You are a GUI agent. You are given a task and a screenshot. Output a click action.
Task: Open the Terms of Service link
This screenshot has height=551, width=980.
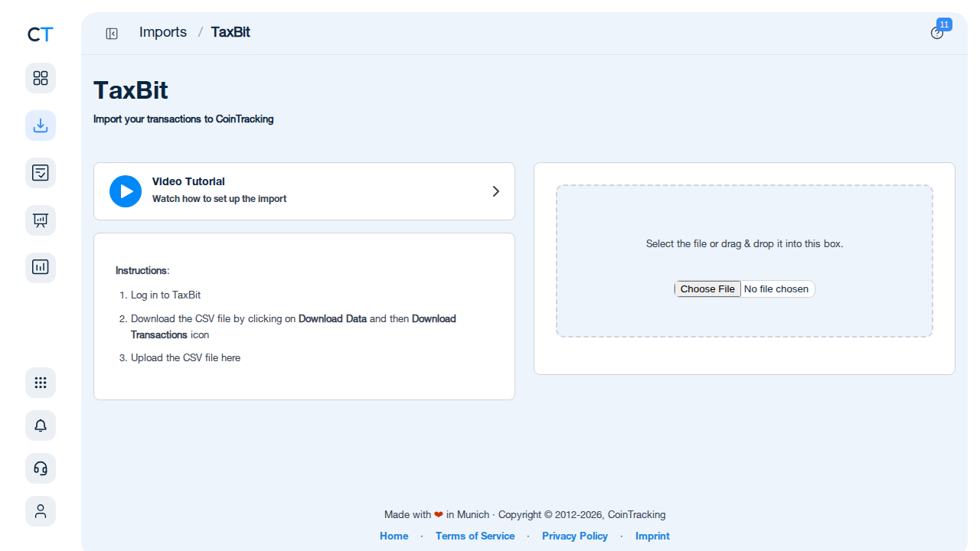pos(475,536)
